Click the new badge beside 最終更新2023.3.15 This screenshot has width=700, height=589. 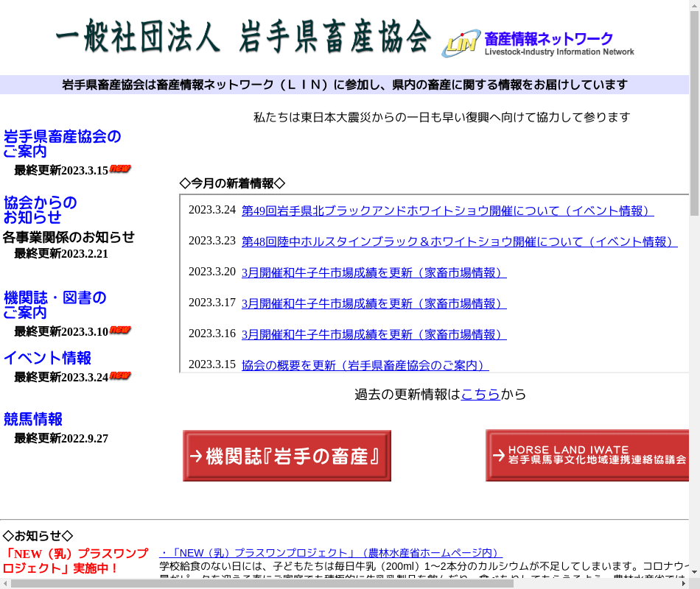click(x=120, y=168)
